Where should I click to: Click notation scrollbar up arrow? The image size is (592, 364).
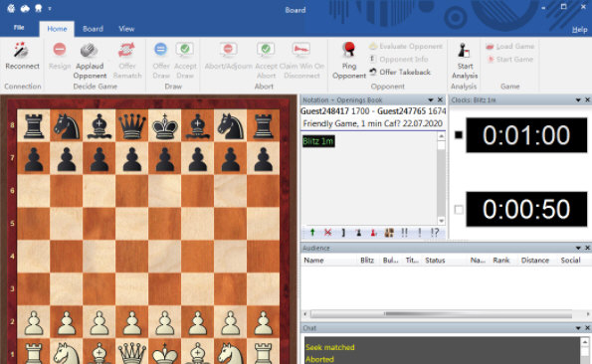pos(441,136)
